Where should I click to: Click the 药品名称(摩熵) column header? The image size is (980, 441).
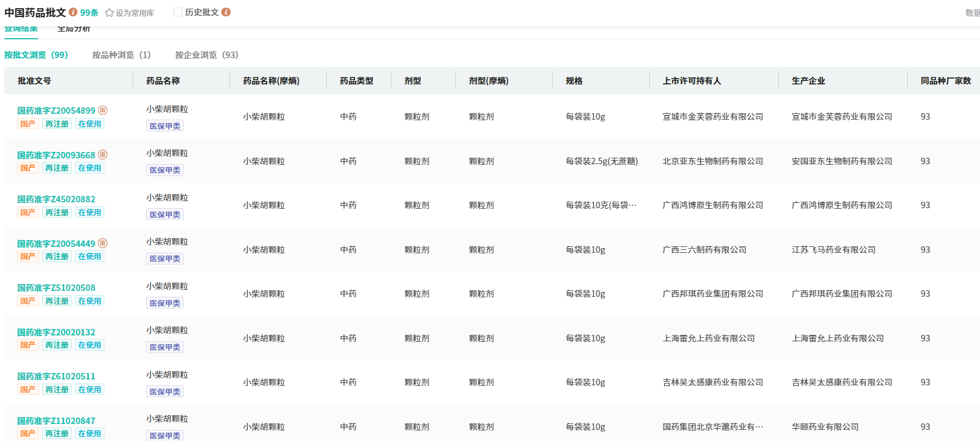coord(271,81)
